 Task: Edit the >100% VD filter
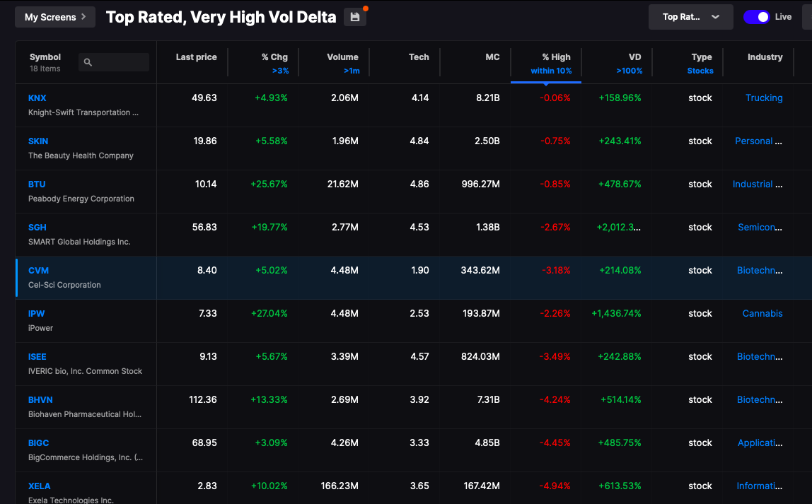(x=630, y=71)
